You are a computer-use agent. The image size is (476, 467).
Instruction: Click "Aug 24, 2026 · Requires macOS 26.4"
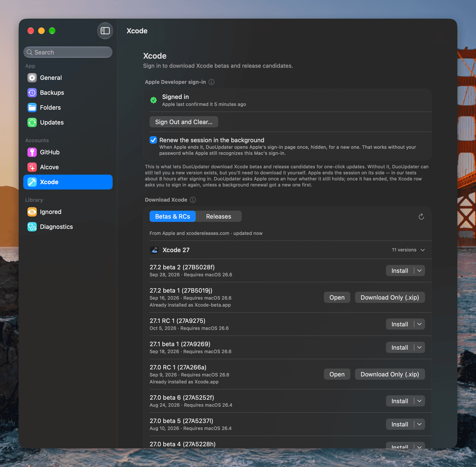(191, 405)
